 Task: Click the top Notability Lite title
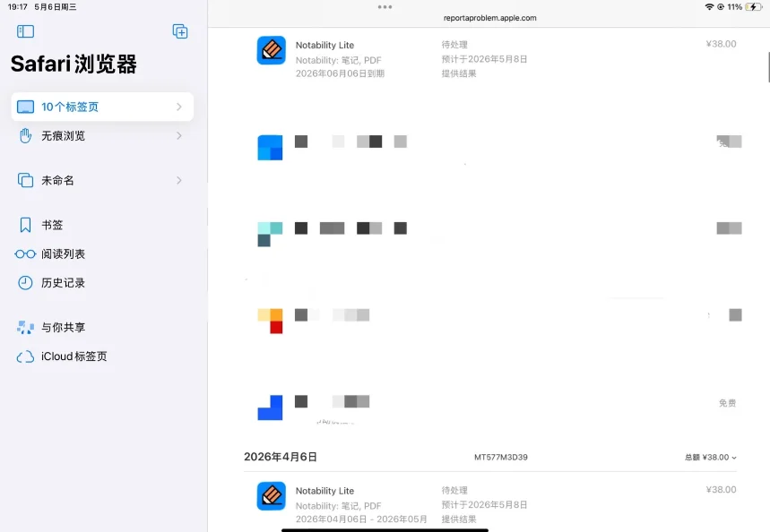[x=324, y=45]
